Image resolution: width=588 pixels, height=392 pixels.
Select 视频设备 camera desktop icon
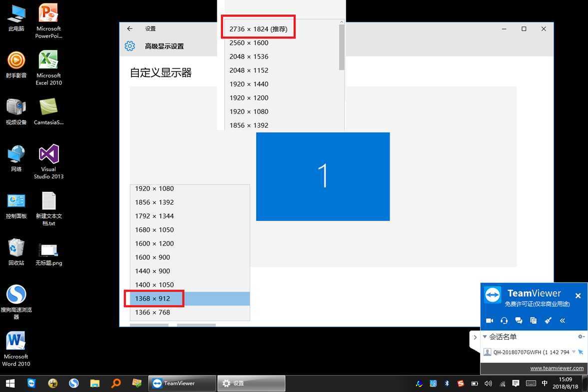(x=16, y=111)
